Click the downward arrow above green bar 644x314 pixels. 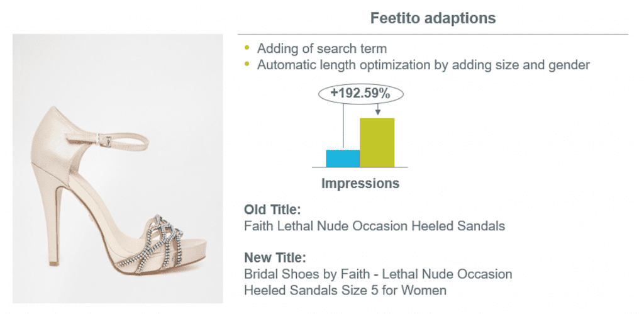377,109
